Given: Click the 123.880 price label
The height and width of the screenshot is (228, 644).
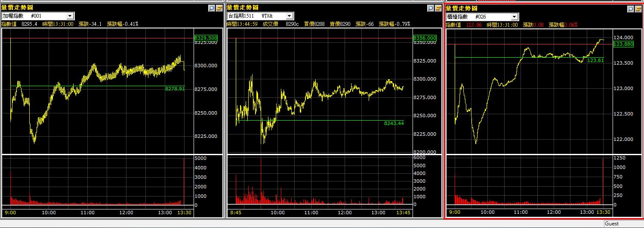Looking at the screenshot, I should pyautogui.click(x=623, y=44).
